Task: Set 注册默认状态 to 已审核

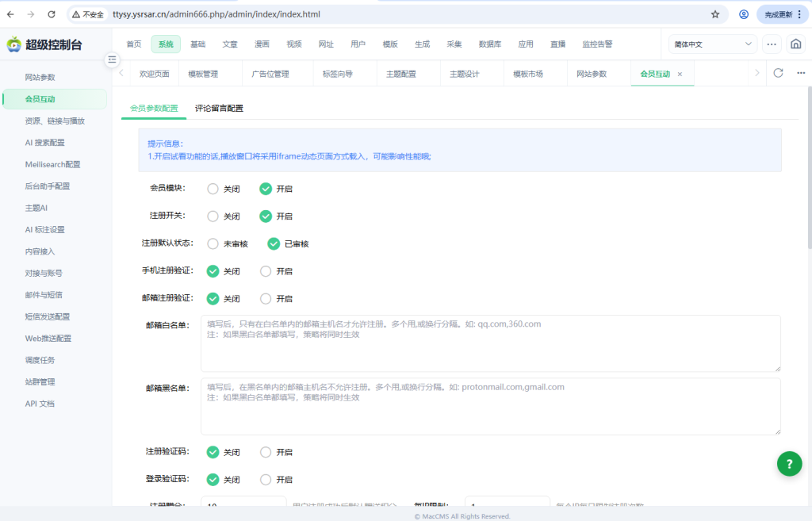Action: tap(274, 244)
